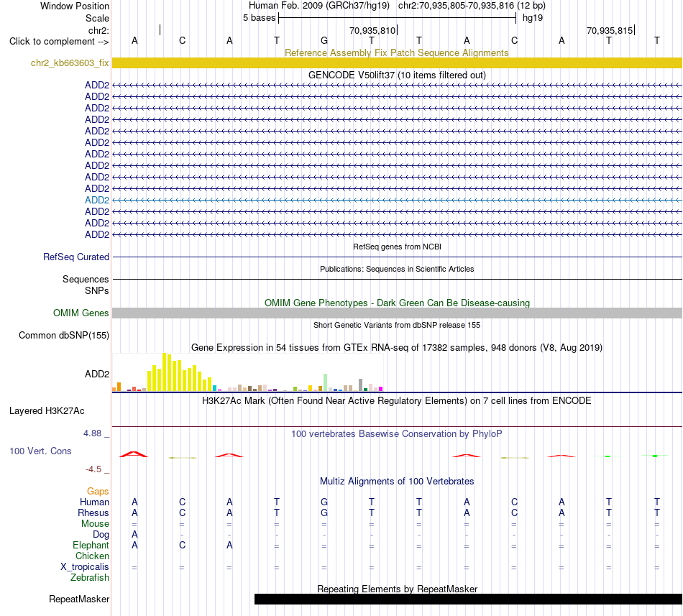Open Publications: Sequences in Scientific Articles title
Image resolution: width=683 pixels, height=616 pixels.
point(397,269)
